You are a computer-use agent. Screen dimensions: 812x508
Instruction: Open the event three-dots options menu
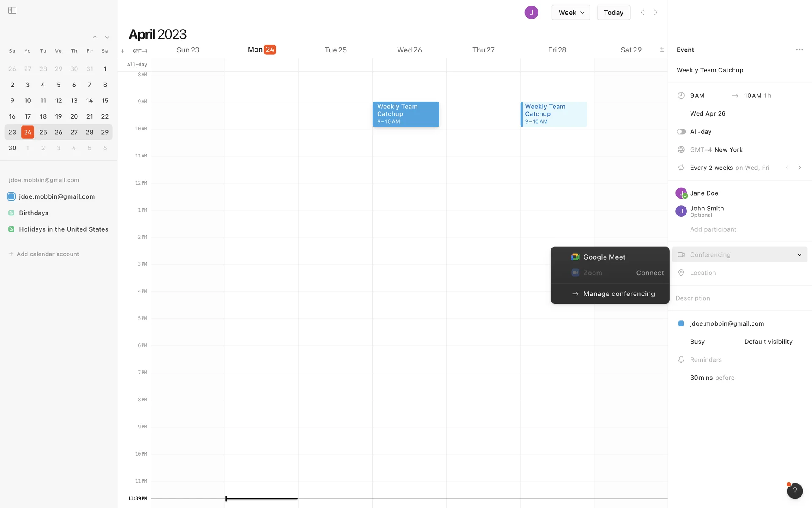(799, 50)
